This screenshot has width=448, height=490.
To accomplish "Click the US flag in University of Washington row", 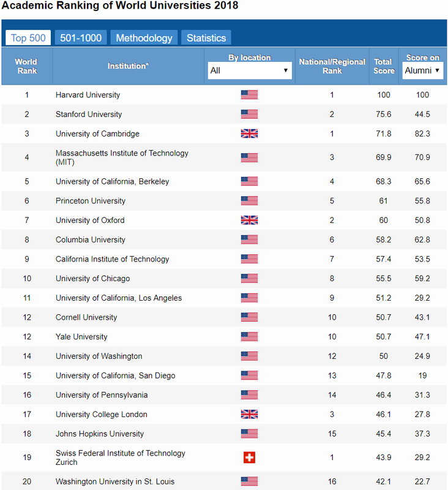I will [250, 356].
